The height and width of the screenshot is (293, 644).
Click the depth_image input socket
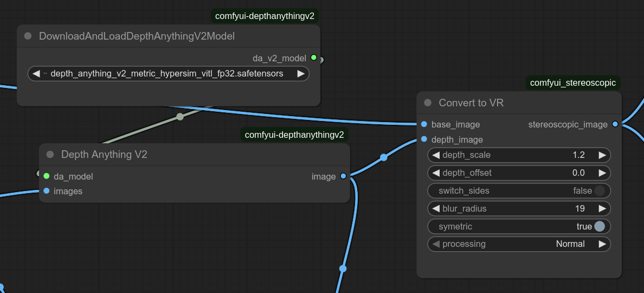coord(424,139)
